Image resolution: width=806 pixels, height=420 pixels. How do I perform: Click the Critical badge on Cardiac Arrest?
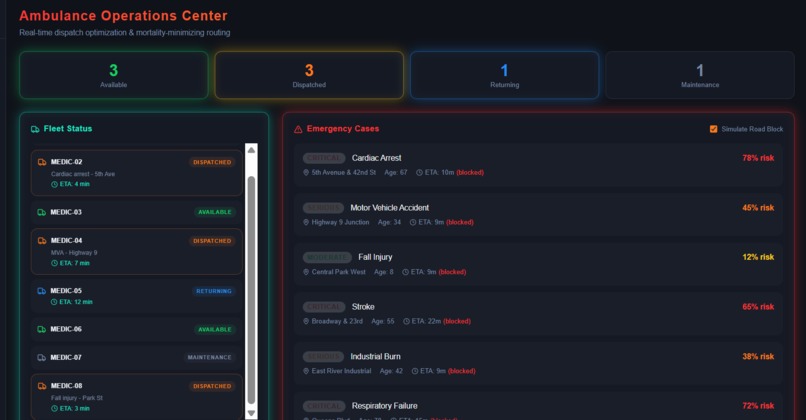click(x=324, y=158)
